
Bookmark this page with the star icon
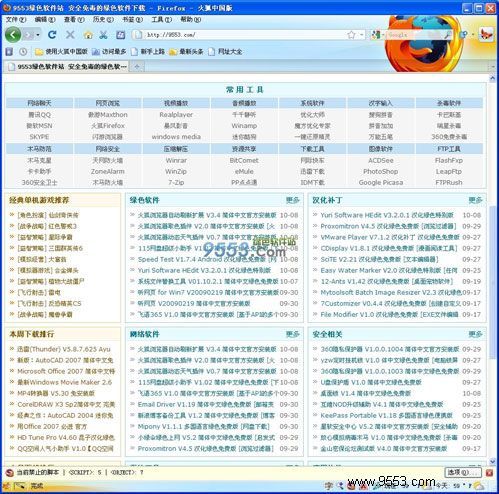click(x=351, y=35)
